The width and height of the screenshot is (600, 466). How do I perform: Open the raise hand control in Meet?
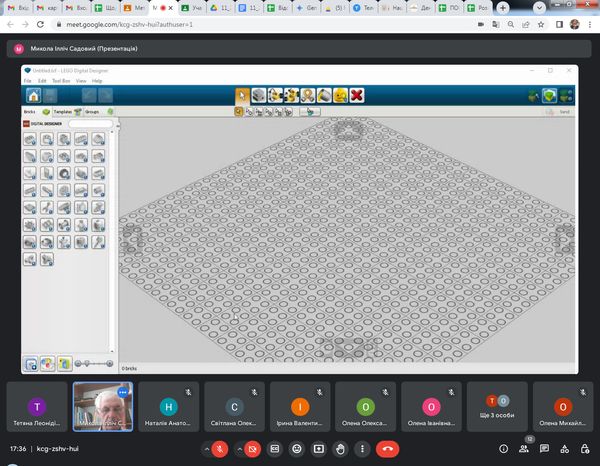pos(341,449)
